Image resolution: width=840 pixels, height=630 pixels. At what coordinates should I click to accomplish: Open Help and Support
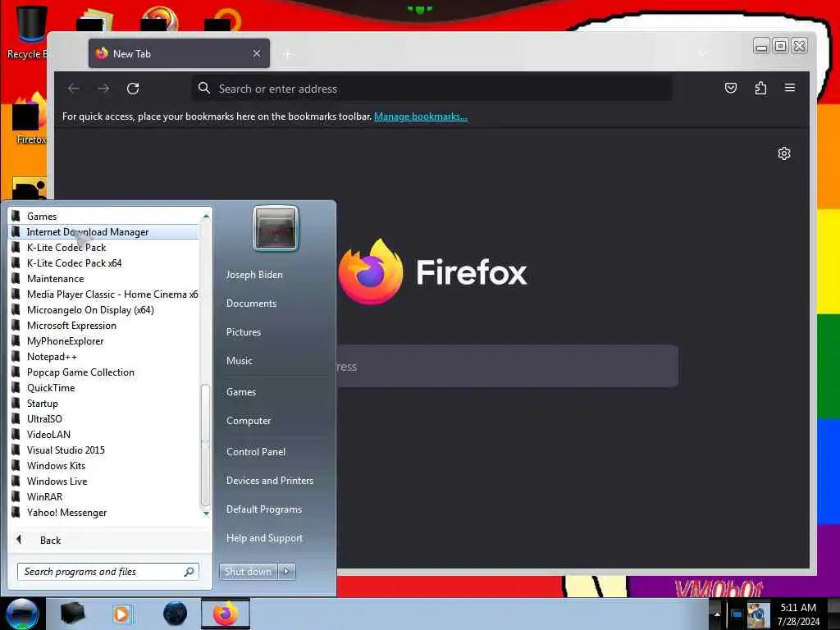click(265, 538)
